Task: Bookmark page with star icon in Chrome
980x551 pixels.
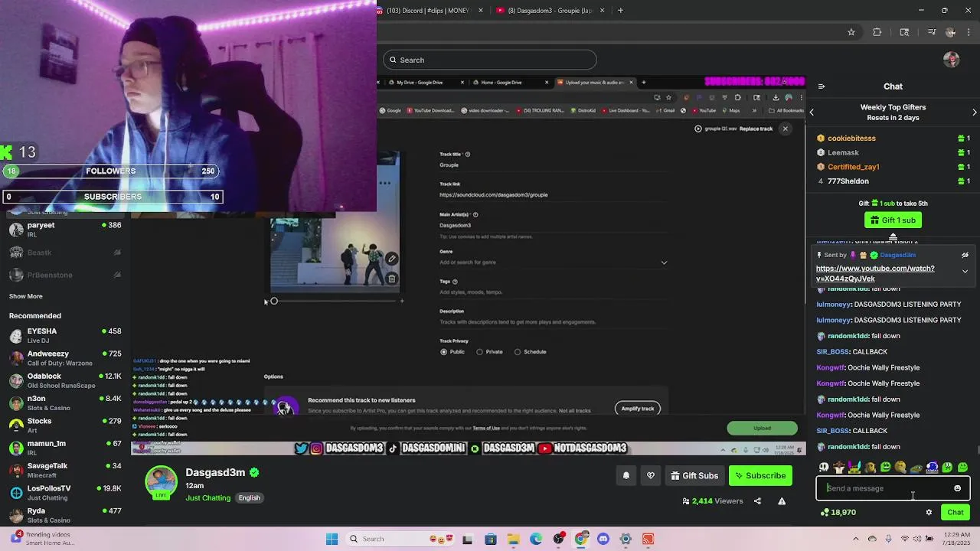Action: 851,32
